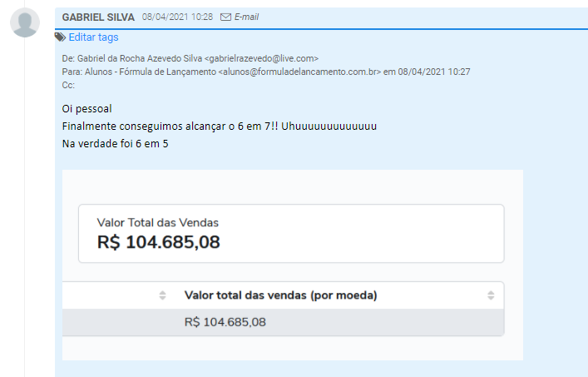The image size is (588, 377).
Task: Click the sender avatar icon
Action: [x=25, y=22]
